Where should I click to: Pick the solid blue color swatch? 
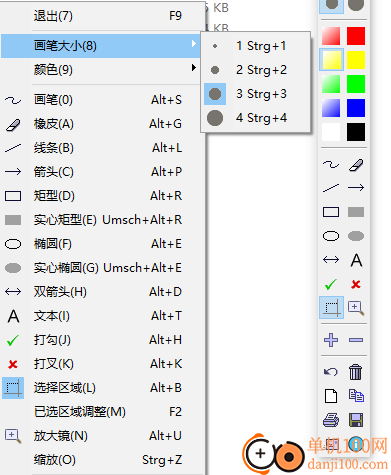coord(356,108)
